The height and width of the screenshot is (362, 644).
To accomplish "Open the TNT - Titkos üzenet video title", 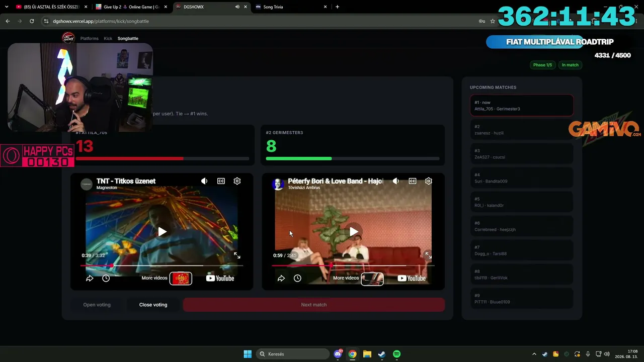I will coord(126,181).
